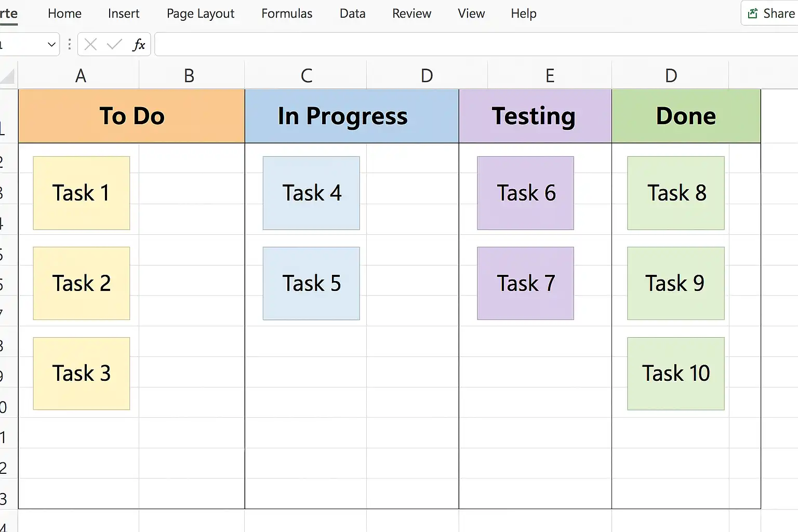Open the View tab
The width and height of the screenshot is (798, 532).
pyautogui.click(x=471, y=14)
